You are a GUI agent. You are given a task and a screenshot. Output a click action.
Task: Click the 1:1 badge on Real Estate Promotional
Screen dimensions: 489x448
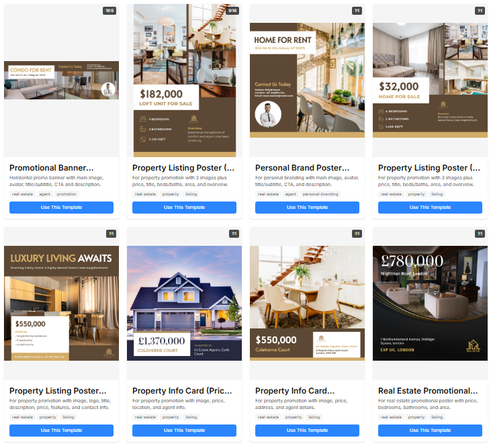480,234
